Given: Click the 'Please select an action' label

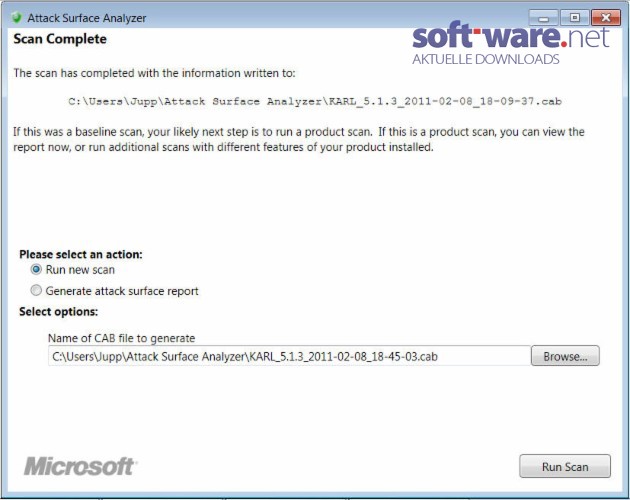Looking at the screenshot, I should click(x=81, y=254).
